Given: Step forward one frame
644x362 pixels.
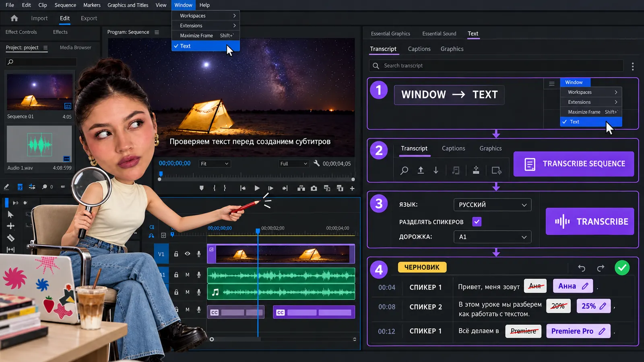Looking at the screenshot, I should click(270, 188).
